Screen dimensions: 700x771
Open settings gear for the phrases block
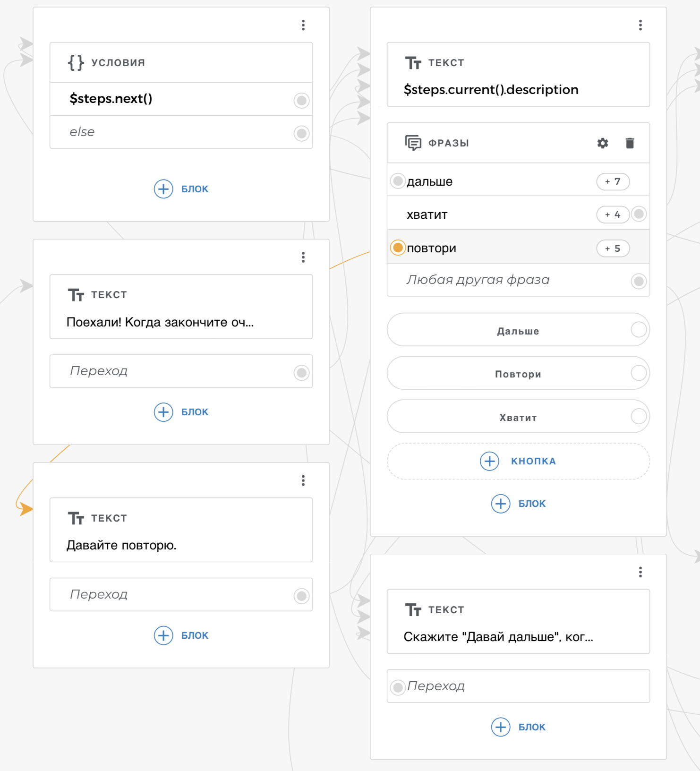(602, 143)
